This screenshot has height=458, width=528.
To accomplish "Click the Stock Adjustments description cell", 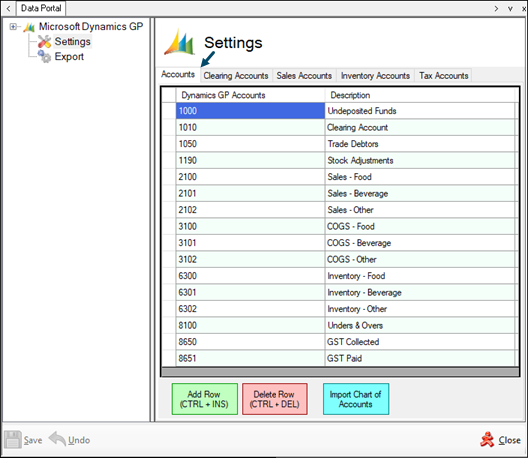I will tap(420, 160).
